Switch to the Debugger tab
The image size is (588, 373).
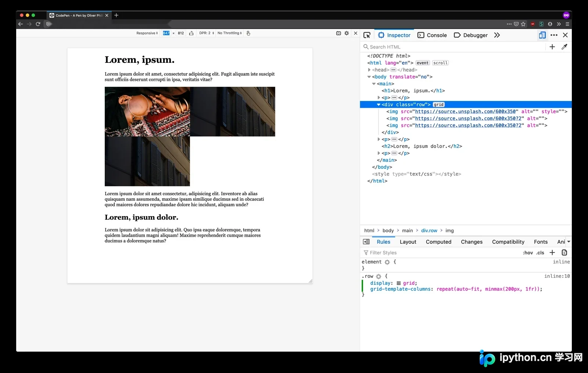(x=471, y=35)
